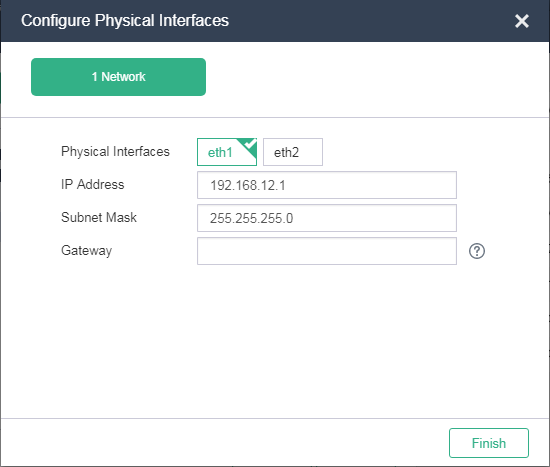The height and width of the screenshot is (467, 550).
Task: Click the IP Address label
Action: pos(93,184)
